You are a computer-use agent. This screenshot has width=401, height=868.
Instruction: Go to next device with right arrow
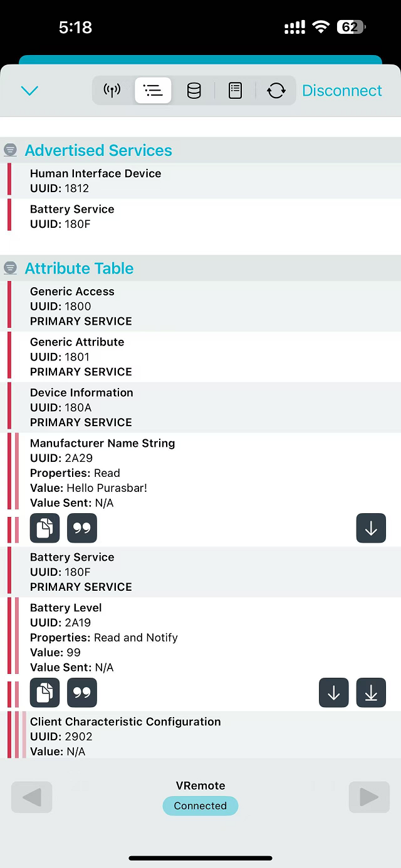[x=368, y=797]
